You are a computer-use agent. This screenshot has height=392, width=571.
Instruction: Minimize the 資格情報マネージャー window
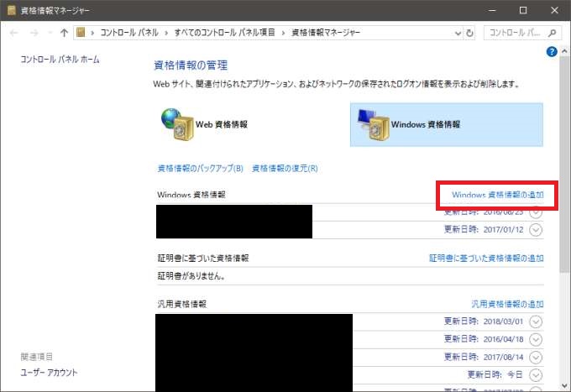[x=492, y=10]
